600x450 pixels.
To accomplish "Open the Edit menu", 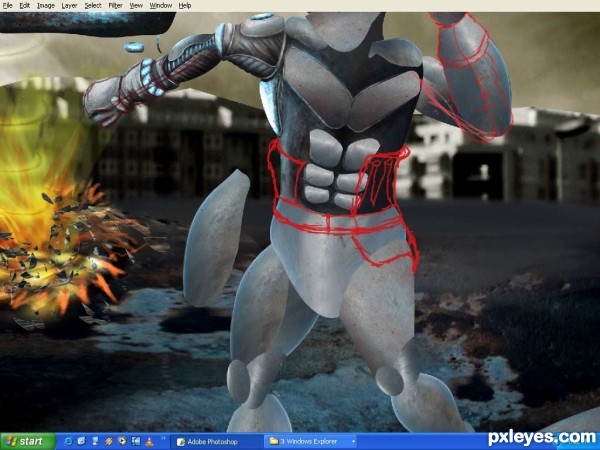I will 25,6.
